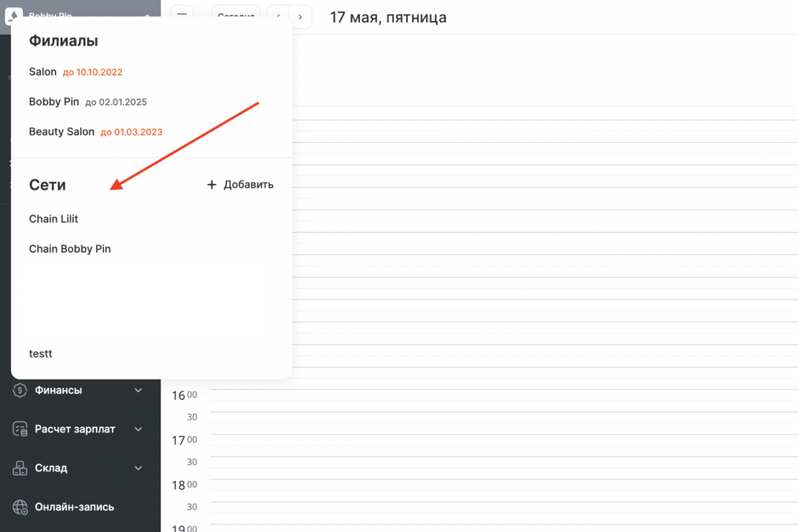The height and width of the screenshot is (532, 798).
Task: Click the Добавить network button
Action: (x=240, y=184)
